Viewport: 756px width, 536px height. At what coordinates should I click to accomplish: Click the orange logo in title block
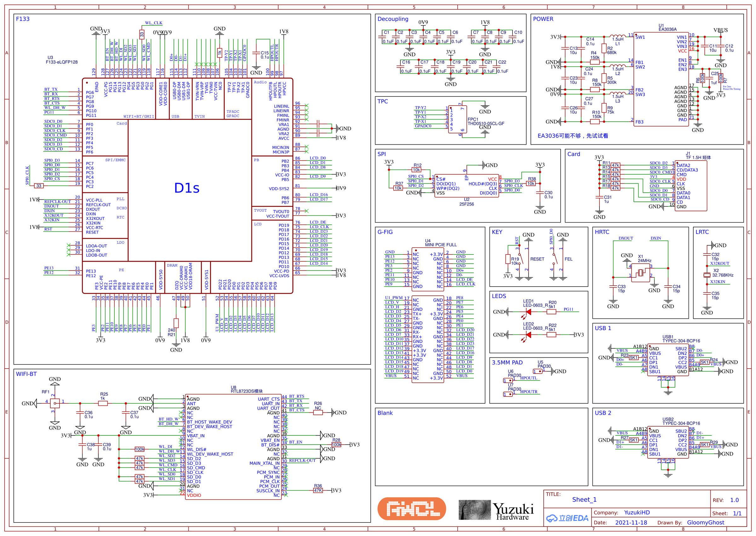point(411,509)
